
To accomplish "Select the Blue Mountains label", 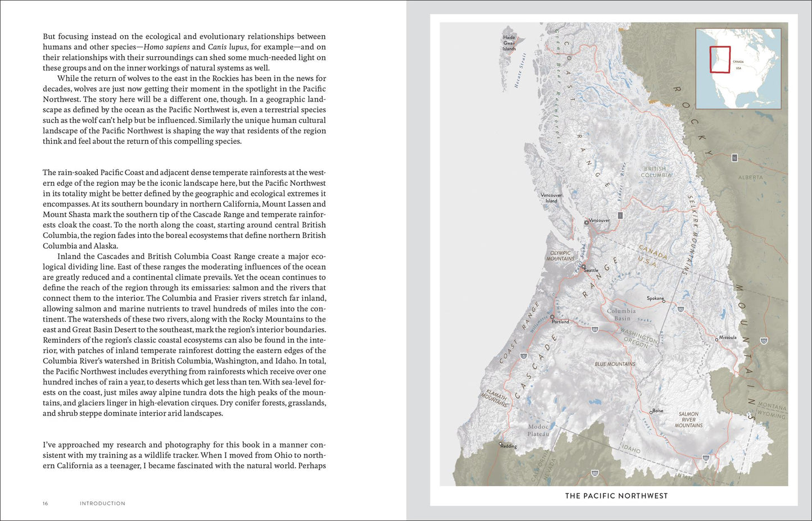I will 615,364.
